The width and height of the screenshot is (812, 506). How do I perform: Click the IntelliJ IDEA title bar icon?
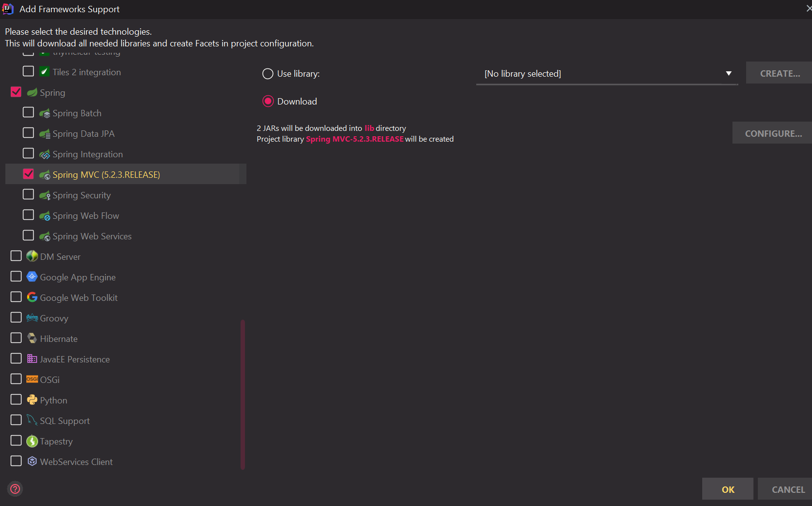coord(8,9)
